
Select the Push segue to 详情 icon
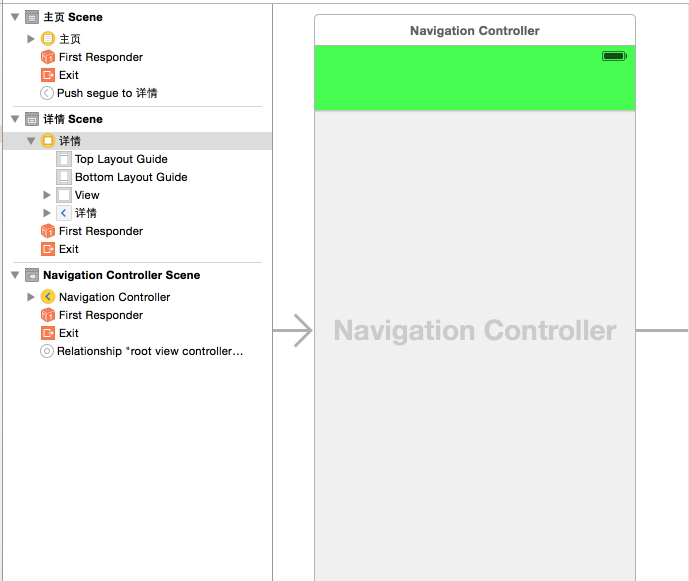46,93
